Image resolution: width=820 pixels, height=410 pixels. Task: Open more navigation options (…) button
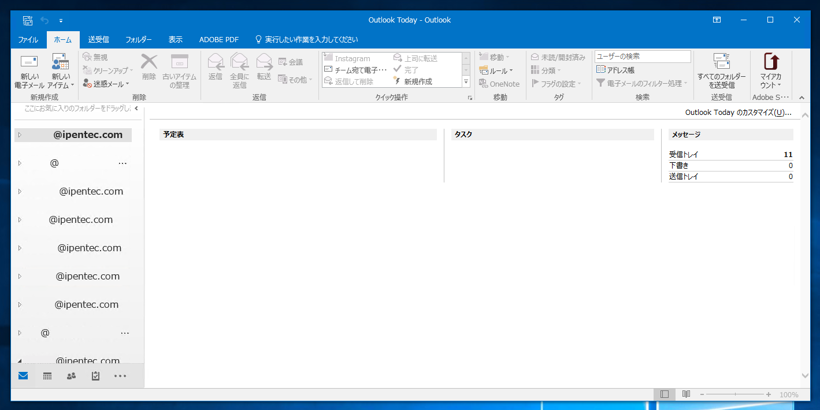pos(120,375)
